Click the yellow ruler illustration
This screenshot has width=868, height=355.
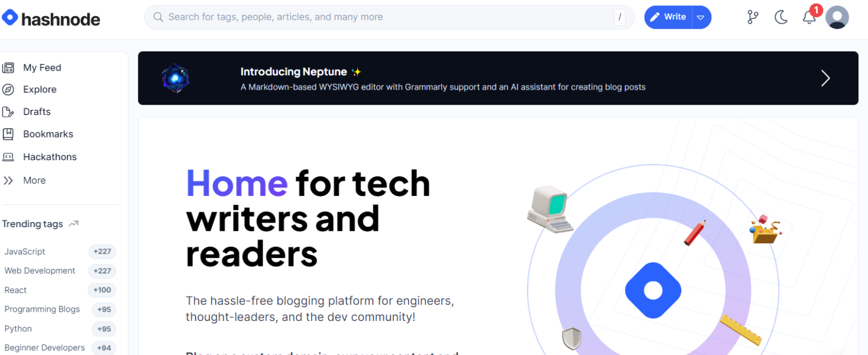tap(741, 330)
